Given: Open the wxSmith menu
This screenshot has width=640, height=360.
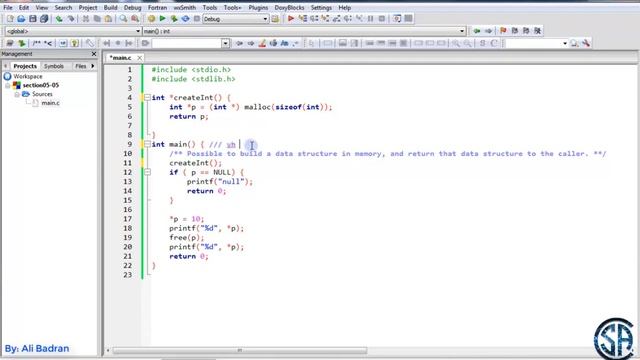Looking at the screenshot, I should tap(185, 7).
